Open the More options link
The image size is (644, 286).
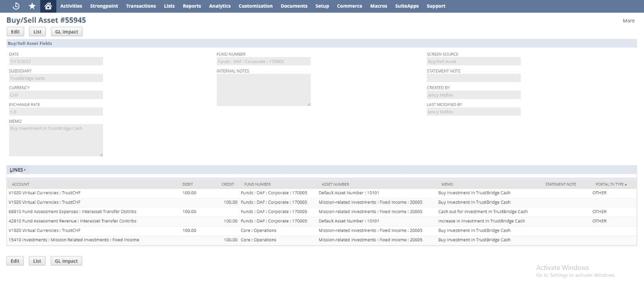pos(628,21)
